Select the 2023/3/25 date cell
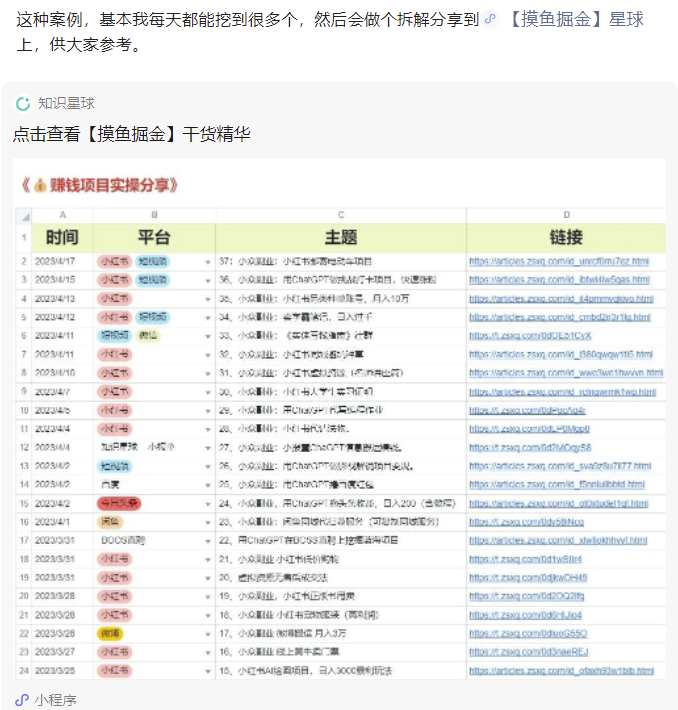 pos(63,671)
